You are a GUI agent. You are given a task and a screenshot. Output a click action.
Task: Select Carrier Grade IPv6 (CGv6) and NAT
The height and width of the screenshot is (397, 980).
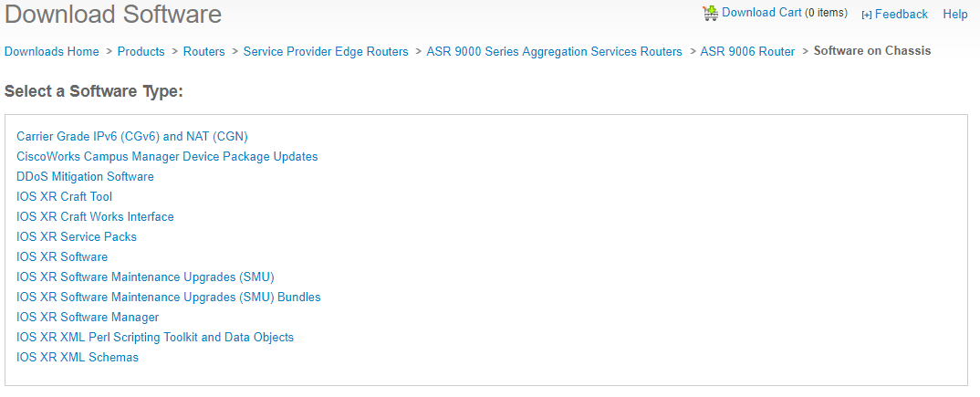(132, 137)
